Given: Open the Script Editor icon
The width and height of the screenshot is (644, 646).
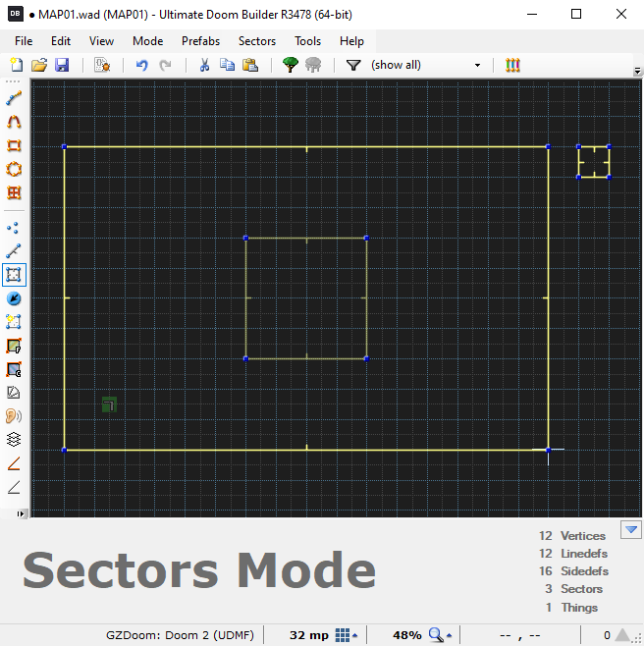Looking at the screenshot, I should click(x=102, y=65).
